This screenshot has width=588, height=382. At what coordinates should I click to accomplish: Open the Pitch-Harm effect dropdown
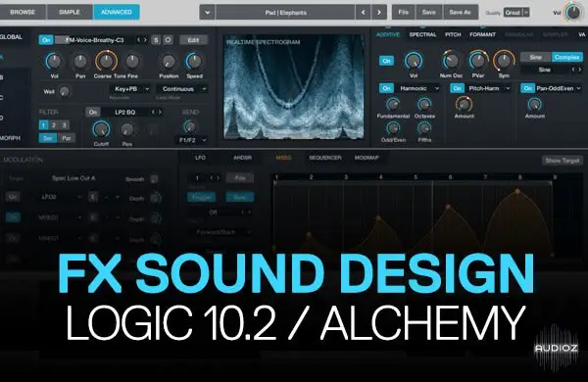(488, 88)
